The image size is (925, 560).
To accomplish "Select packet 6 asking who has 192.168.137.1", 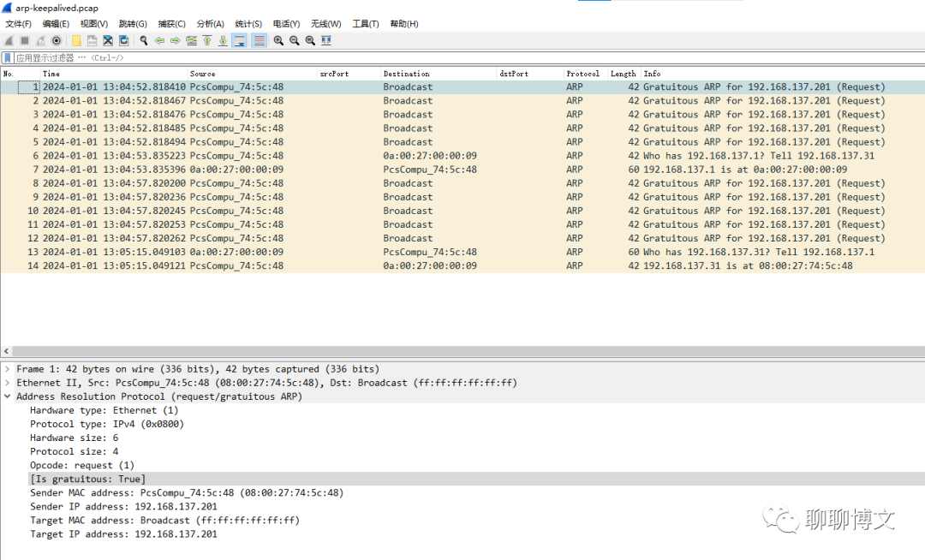I will coord(462,156).
